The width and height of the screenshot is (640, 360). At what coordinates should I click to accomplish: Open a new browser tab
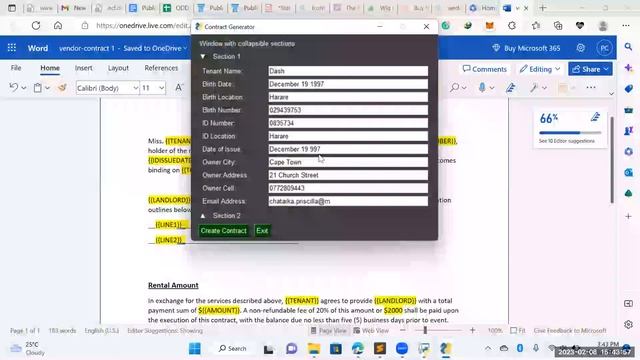click(x=542, y=8)
